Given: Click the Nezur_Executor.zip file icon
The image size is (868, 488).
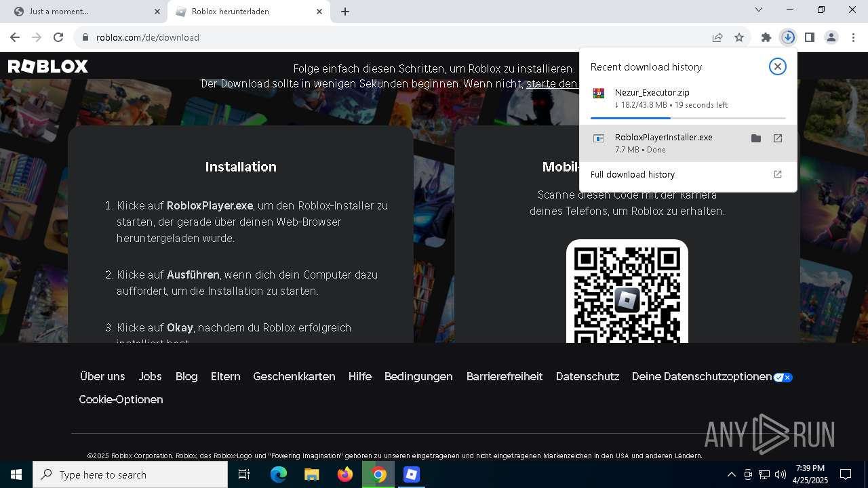Looking at the screenshot, I should [x=599, y=94].
